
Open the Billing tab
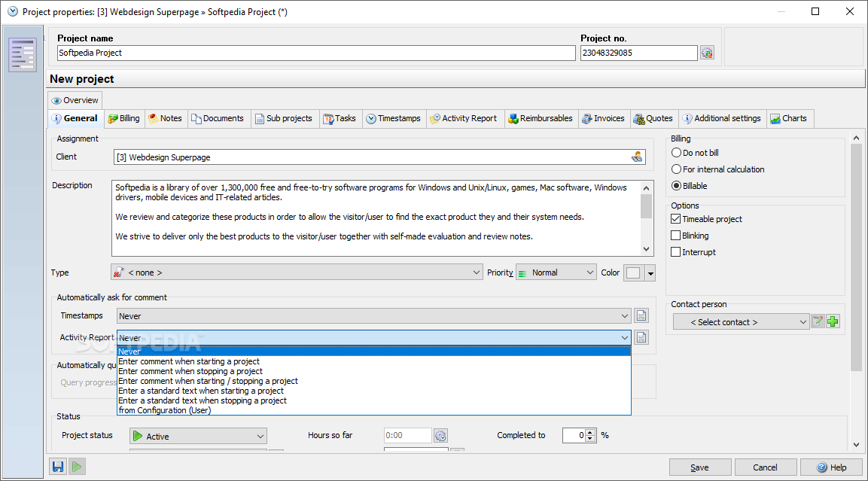(124, 118)
